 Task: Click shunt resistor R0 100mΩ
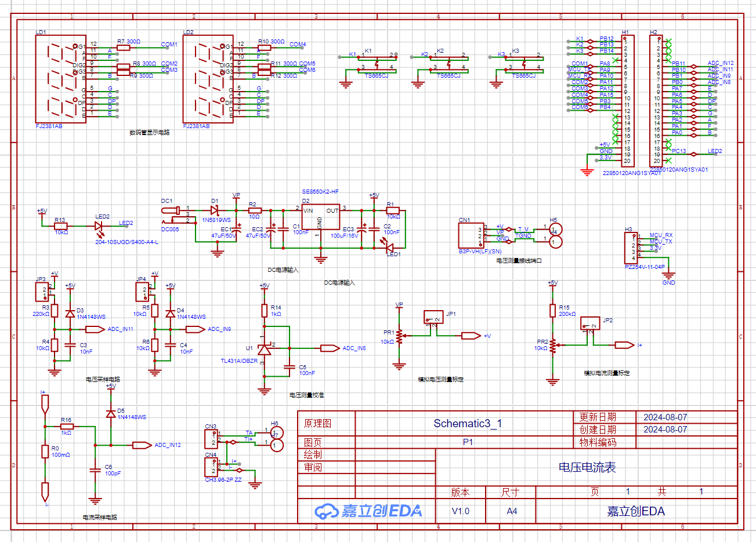click(45, 452)
